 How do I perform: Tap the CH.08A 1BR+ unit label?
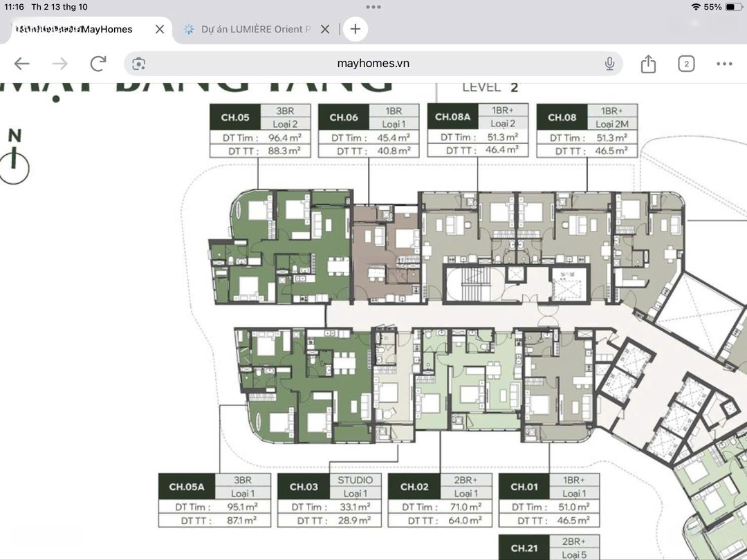pyautogui.click(x=478, y=129)
